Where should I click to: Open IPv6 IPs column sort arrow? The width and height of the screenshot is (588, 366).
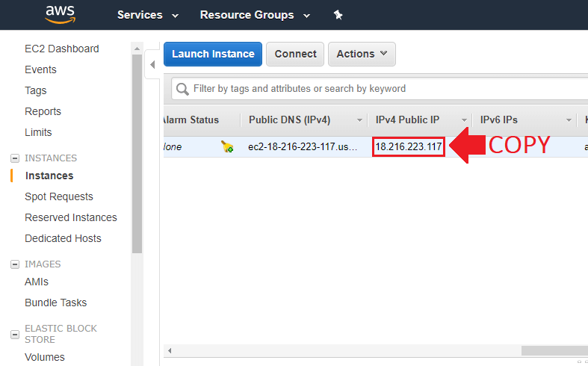point(569,120)
